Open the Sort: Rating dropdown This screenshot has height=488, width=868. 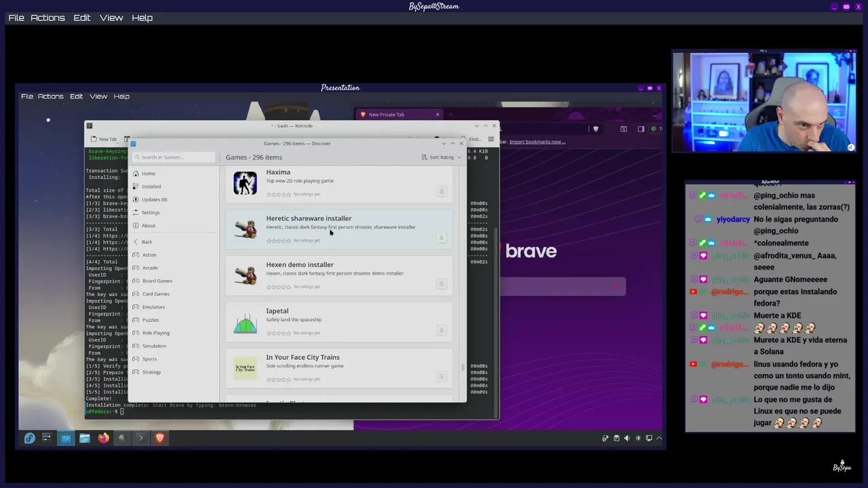pyautogui.click(x=441, y=157)
